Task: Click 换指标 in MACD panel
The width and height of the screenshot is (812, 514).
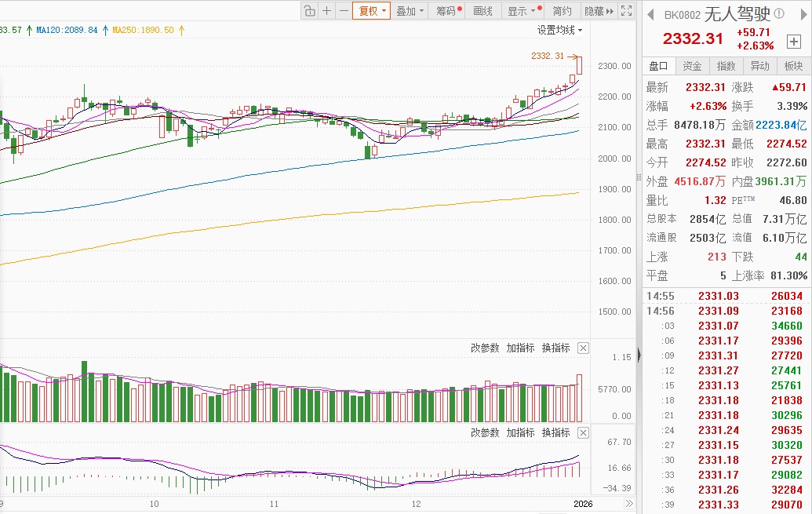Action: (x=555, y=432)
